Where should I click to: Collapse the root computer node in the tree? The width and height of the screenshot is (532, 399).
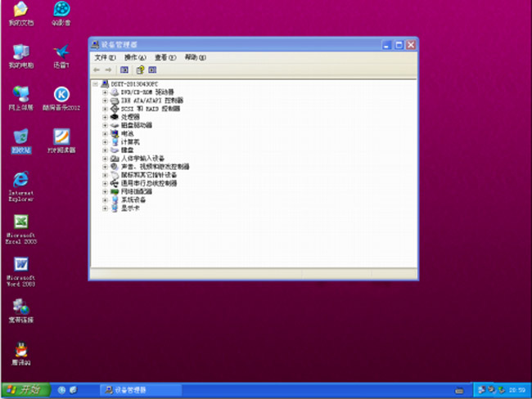click(x=96, y=83)
